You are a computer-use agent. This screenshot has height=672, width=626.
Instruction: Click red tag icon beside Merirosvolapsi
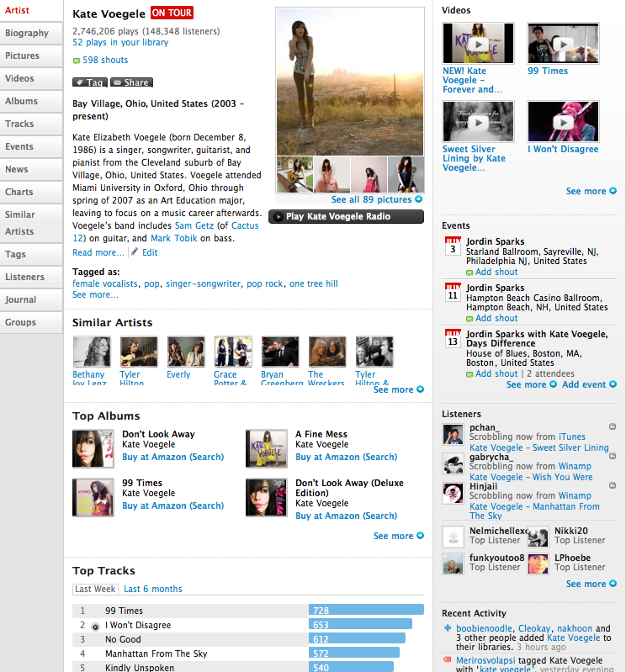(448, 659)
